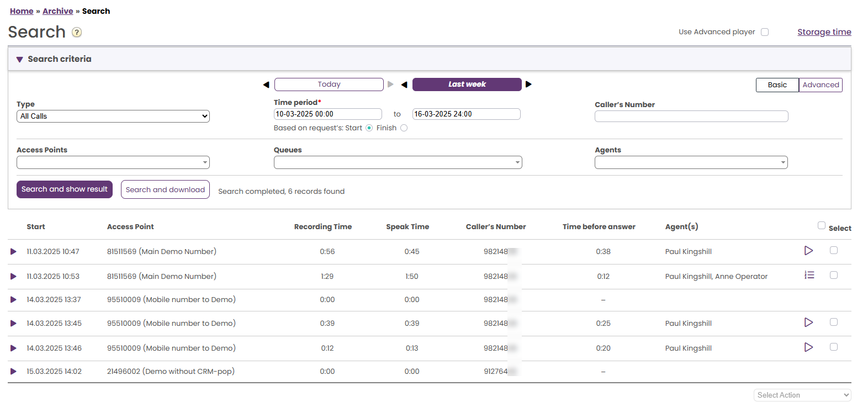Open the Type dropdown showing All Calls

113,117
